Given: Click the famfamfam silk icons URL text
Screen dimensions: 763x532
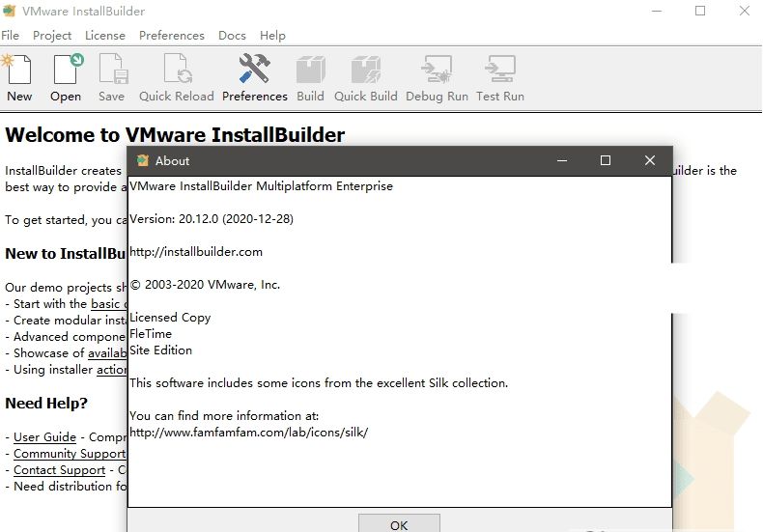Looking at the screenshot, I should point(248,433).
